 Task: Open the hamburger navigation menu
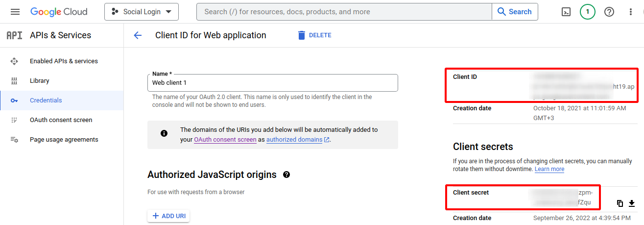(15, 12)
